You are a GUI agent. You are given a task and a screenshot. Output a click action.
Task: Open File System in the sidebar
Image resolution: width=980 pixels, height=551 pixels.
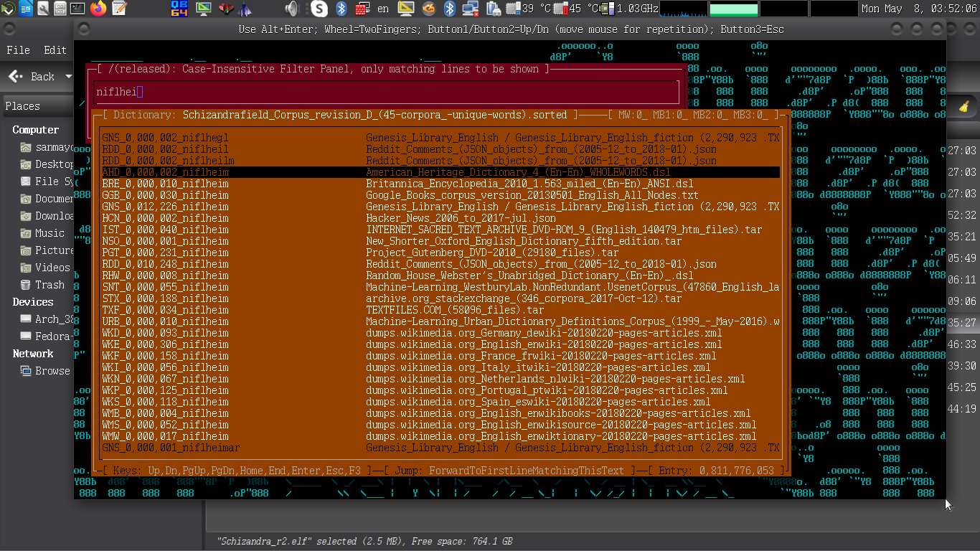coord(47,182)
